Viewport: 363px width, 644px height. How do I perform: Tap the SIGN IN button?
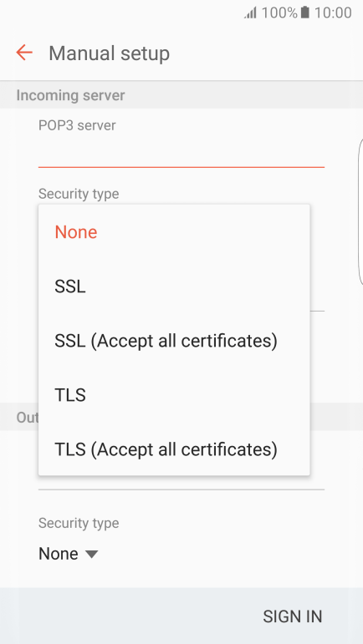(292, 616)
